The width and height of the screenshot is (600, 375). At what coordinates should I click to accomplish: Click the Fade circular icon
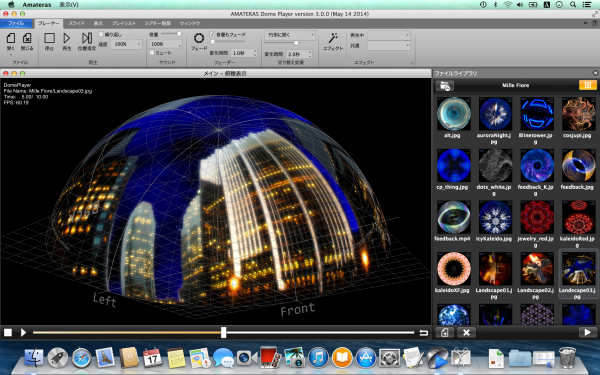199,38
